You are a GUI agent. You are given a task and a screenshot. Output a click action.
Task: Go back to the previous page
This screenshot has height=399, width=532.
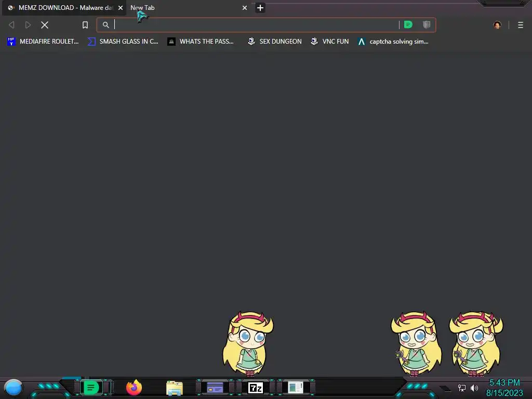tap(11, 25)
